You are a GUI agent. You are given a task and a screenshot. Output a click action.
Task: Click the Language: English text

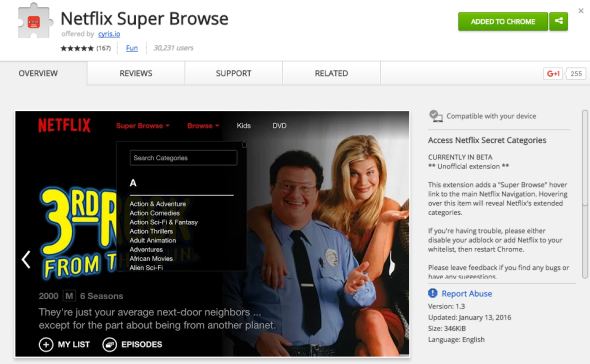coord(456,340)
